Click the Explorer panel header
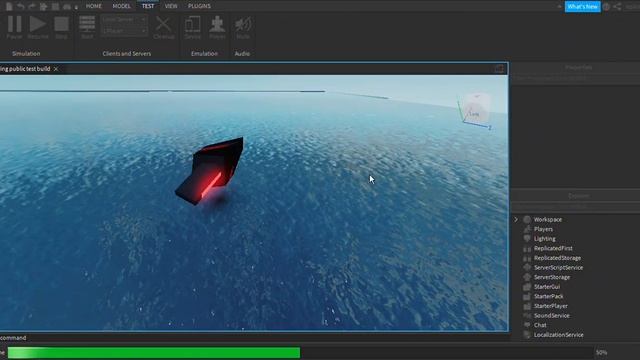This screenshot has height=360, width=640. 578,196
